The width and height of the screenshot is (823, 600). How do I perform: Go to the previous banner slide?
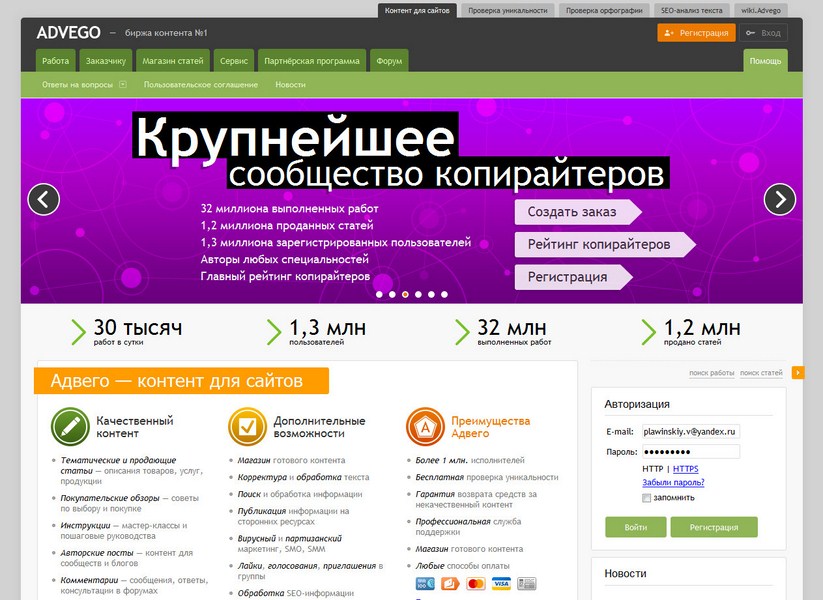[x=44, y=199]
